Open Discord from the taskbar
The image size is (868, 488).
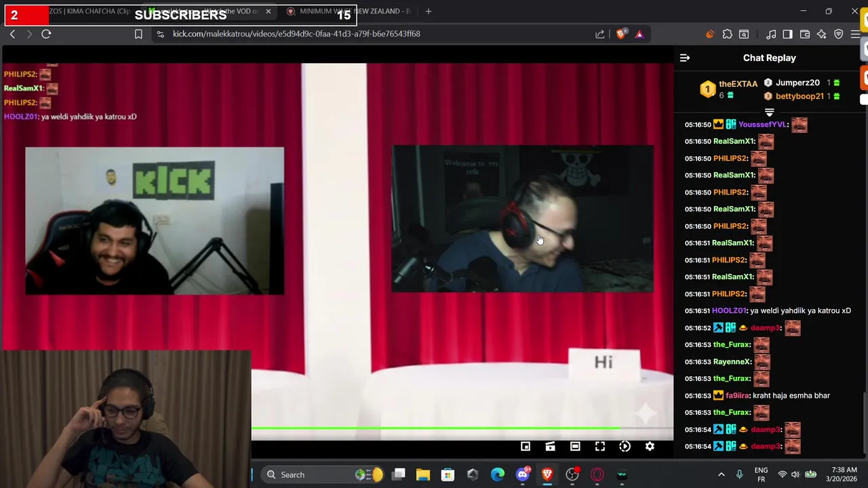(x=522, y=475)
